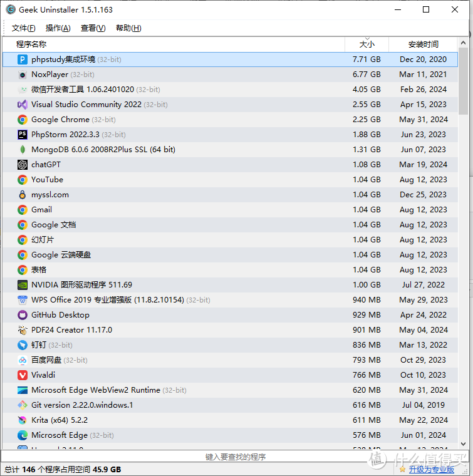
Task: Click the scrollbar up arrow
Action: pyautogui.click(x=463, y=43)
